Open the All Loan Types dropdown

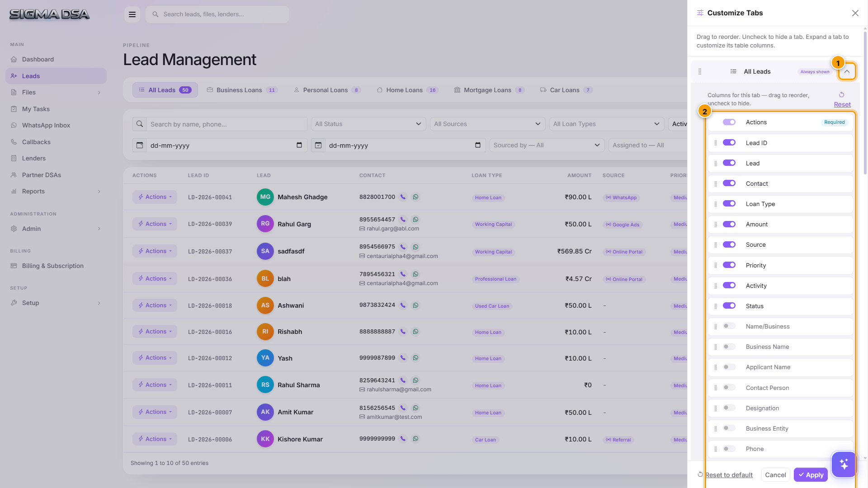pyautogui.click(x=607, y=124)
